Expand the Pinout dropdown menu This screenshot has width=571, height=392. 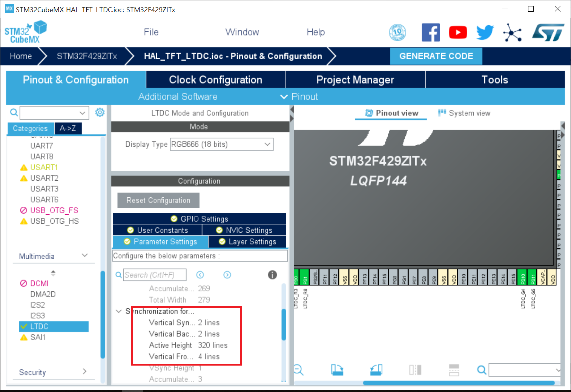(x=299, y=97)
